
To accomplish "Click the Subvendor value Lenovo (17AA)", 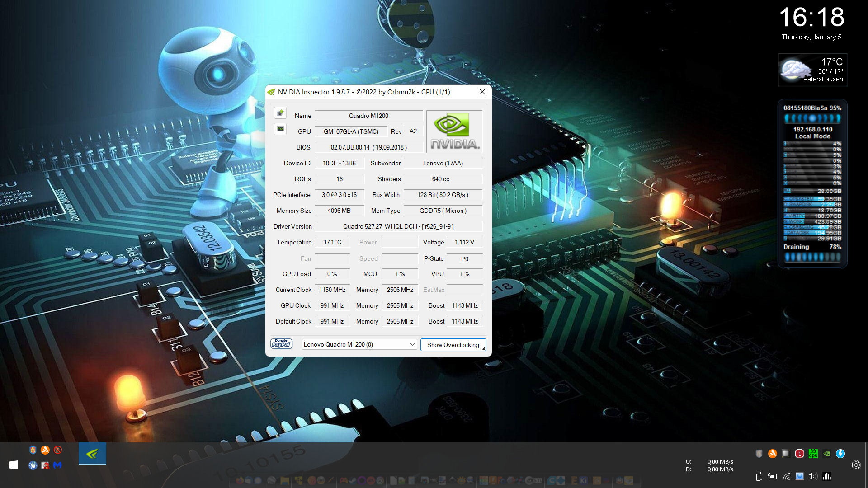I will click(x=443, y=163).
